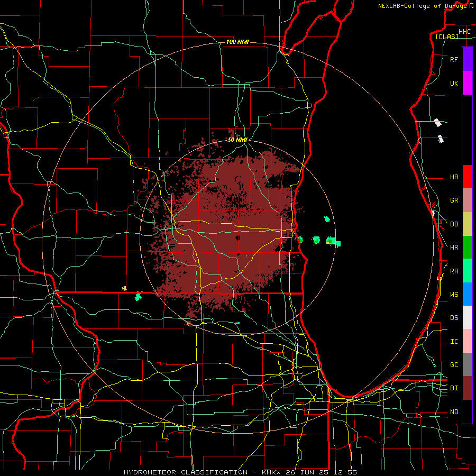The width and height of the screenshot is (476, 476).
Task: Select the HR legend label
Action: [454, 248]
